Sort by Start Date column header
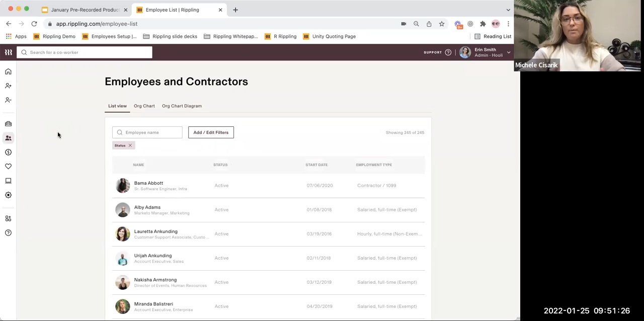The height and width of the screenshot is (321, 644). (x=316, y=165)
